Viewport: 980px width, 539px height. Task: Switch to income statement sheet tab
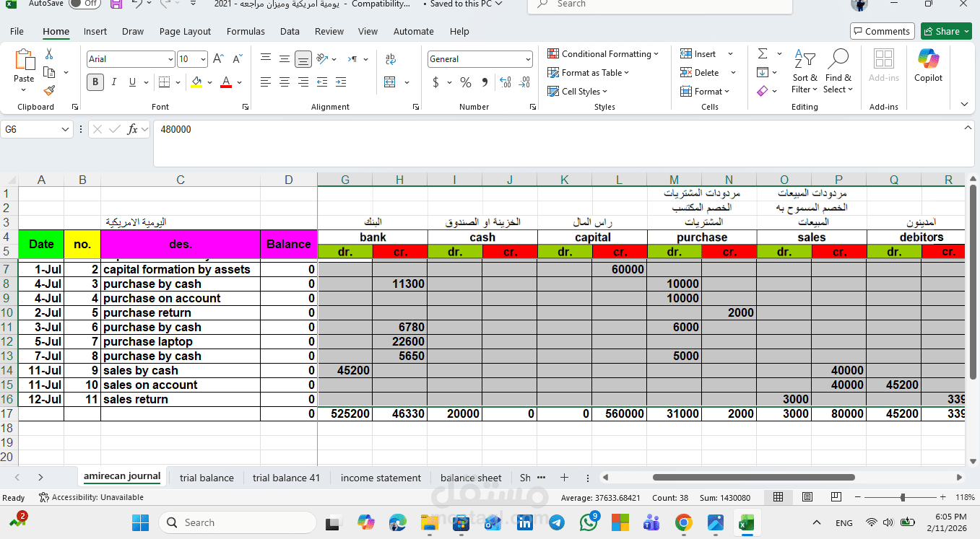click(x=381, y=478)
